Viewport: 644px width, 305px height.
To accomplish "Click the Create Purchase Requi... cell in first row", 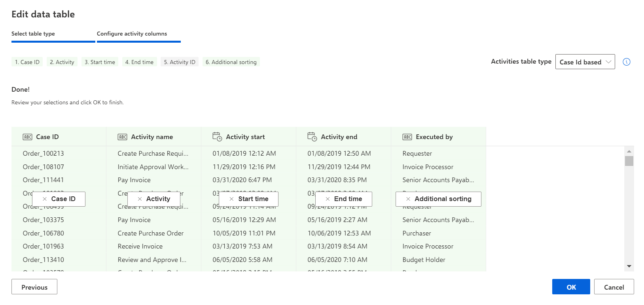I will tap(153, 153).
